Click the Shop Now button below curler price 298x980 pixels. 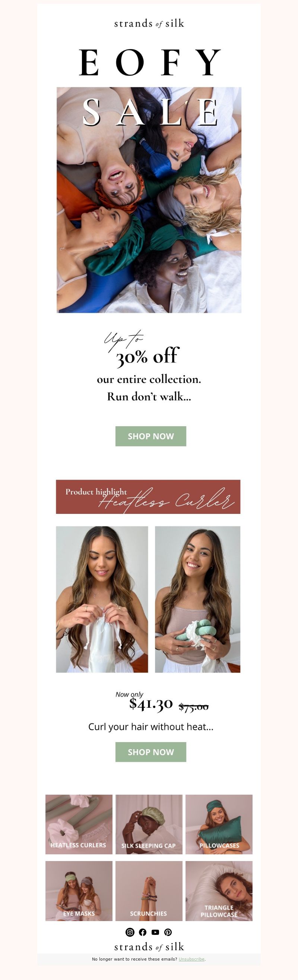coord(151,752)
